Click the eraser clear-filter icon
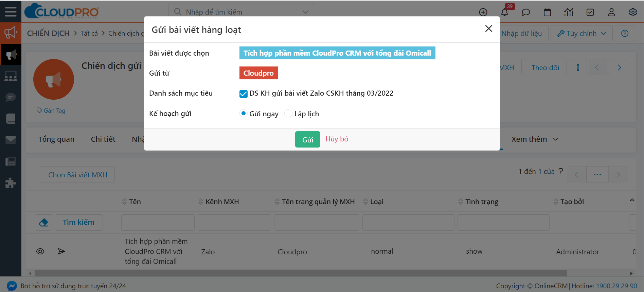 (43, 222)
